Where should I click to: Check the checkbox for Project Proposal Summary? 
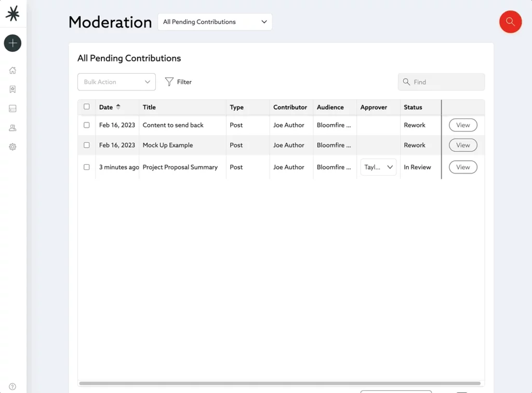tap(86, 167)
